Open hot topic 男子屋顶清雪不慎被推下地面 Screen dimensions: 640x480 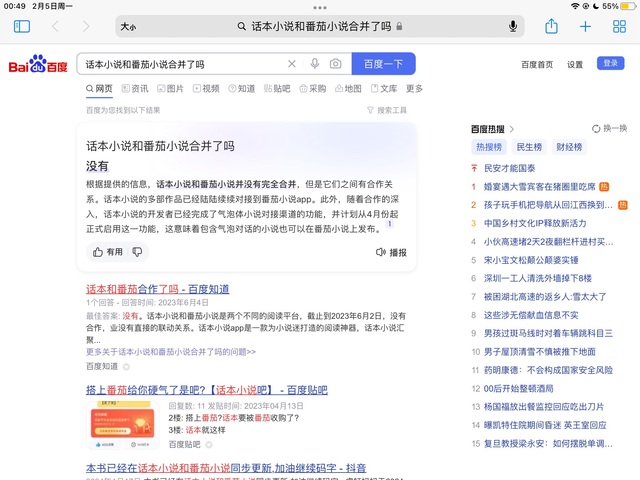[540, 352]
